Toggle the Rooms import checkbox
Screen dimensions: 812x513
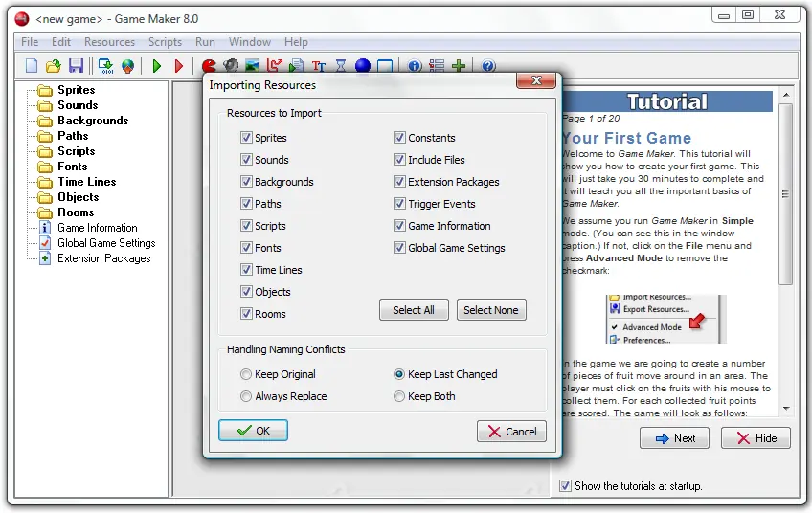click(x=246, y=314)
